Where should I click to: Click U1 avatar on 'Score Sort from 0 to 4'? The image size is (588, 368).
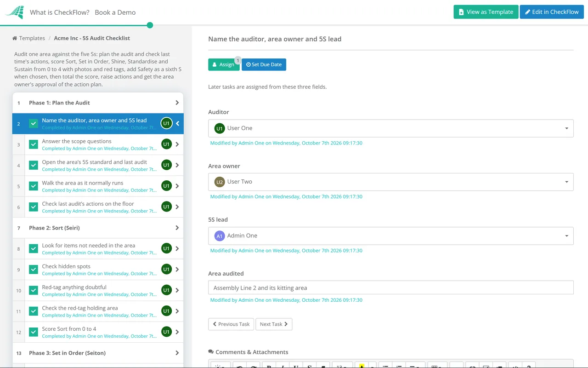166,332
